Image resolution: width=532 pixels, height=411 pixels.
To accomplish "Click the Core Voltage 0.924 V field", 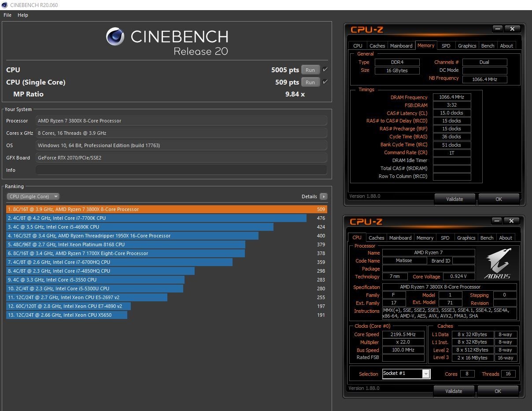I will [459, 277].
